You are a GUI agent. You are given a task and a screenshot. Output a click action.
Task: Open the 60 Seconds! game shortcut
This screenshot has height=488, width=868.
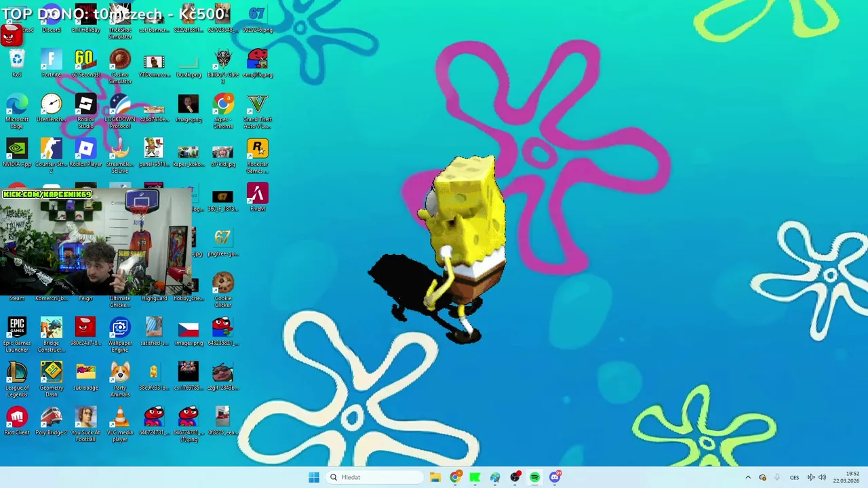[x=85, y=62]
